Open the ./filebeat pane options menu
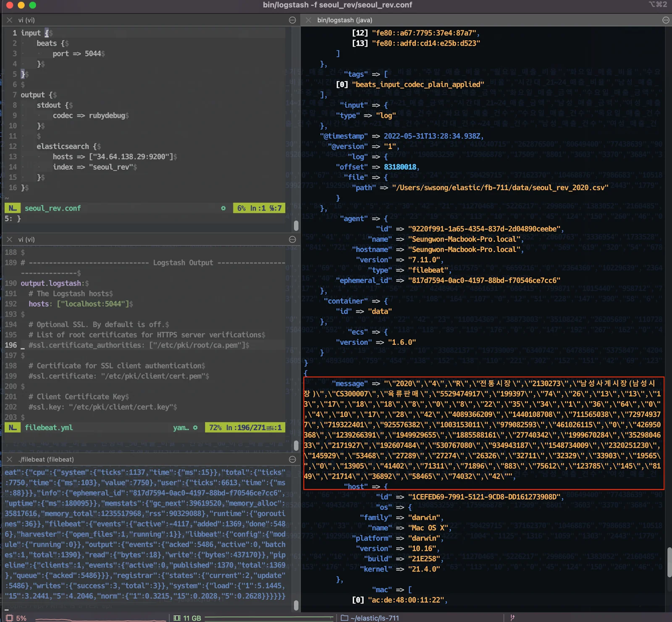Viewport: 672px width, 622px height. (292, 459)
